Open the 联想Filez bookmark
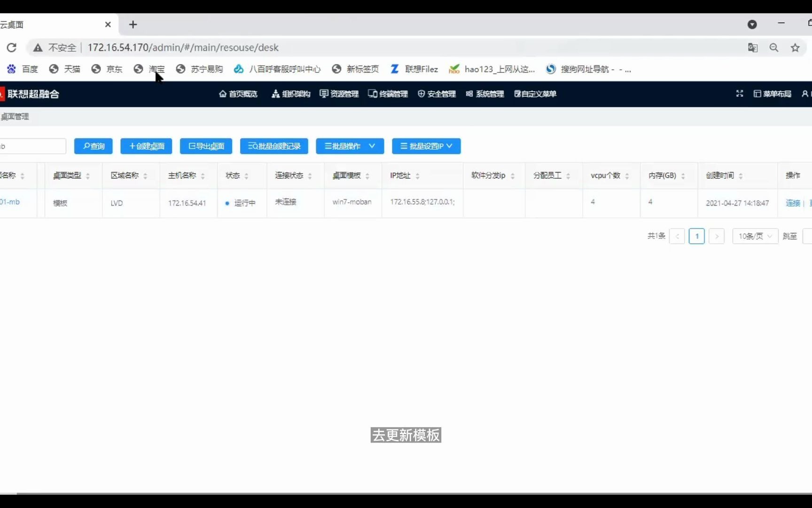Viewport: 812px width, 508px height. pyautogui.click(x=414, y=69)
